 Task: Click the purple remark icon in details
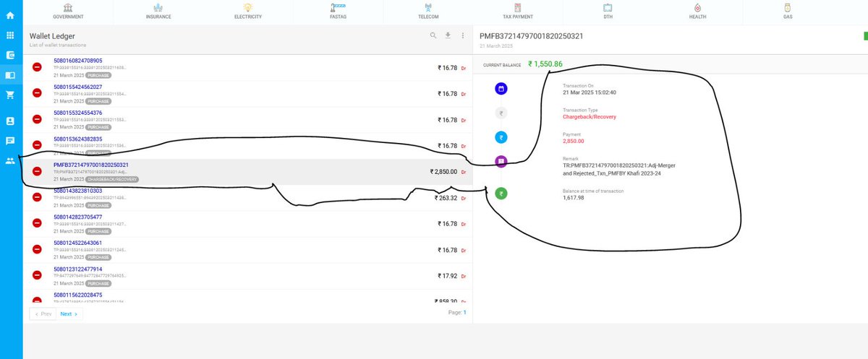pos(501,161)
